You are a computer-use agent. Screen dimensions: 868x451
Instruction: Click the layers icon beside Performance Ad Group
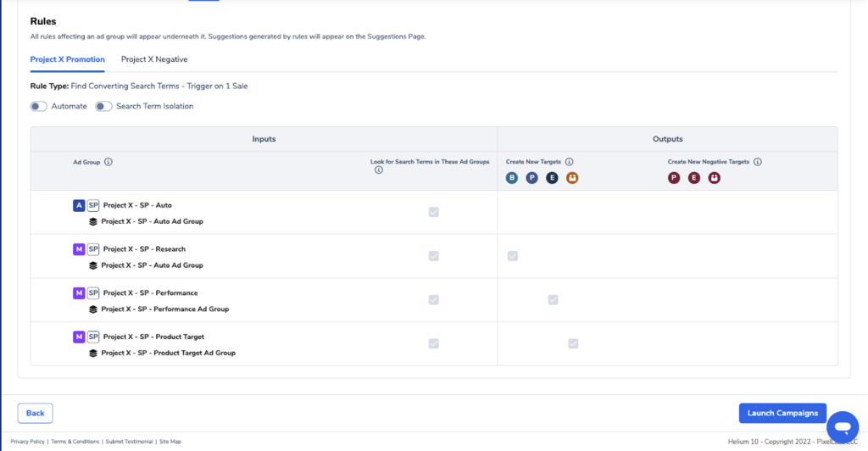coord(93,309)
